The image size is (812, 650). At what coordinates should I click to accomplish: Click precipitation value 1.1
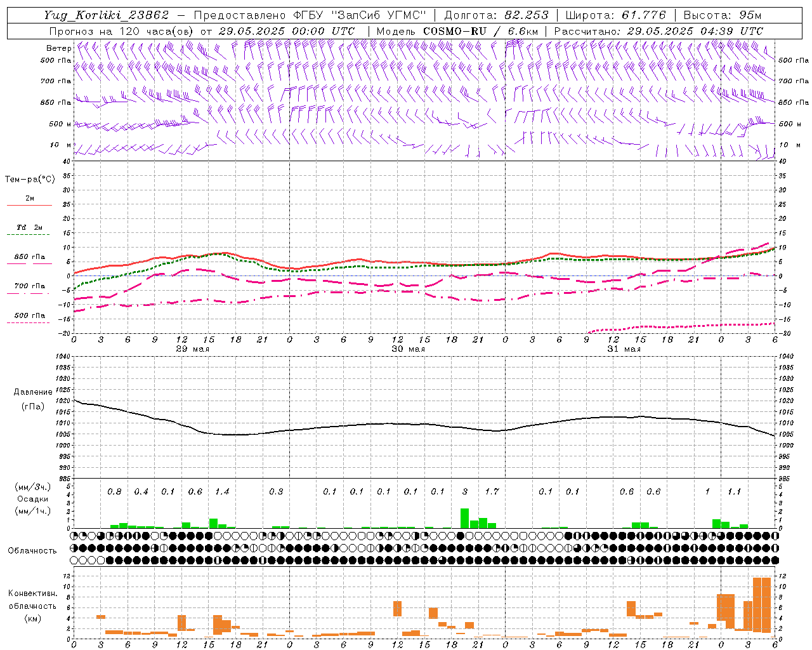pos(734,492)
